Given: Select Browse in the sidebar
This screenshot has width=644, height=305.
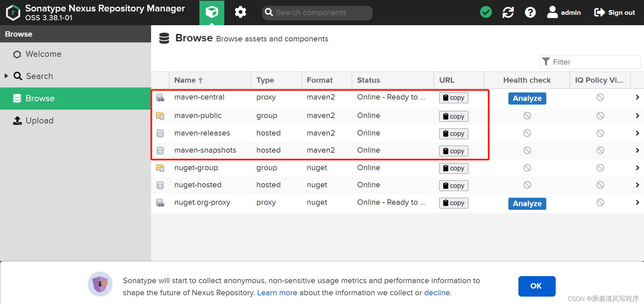Looking at the screenshot, I should pos(76,99).
